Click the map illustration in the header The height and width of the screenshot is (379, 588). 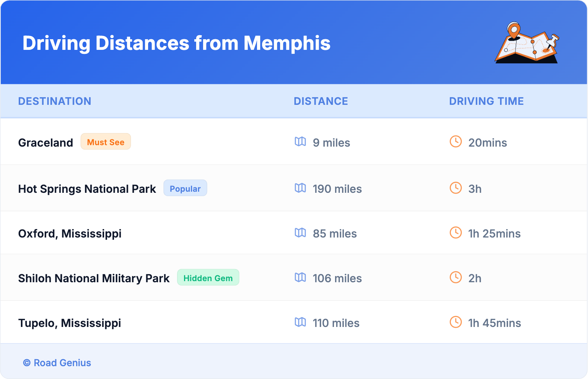click(527, 43)
